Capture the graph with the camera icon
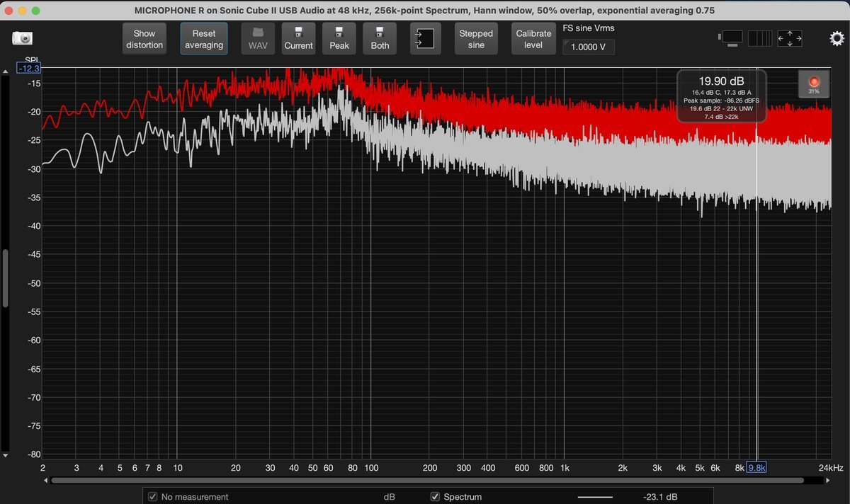The image size is (850, 504). pos(22,39)
